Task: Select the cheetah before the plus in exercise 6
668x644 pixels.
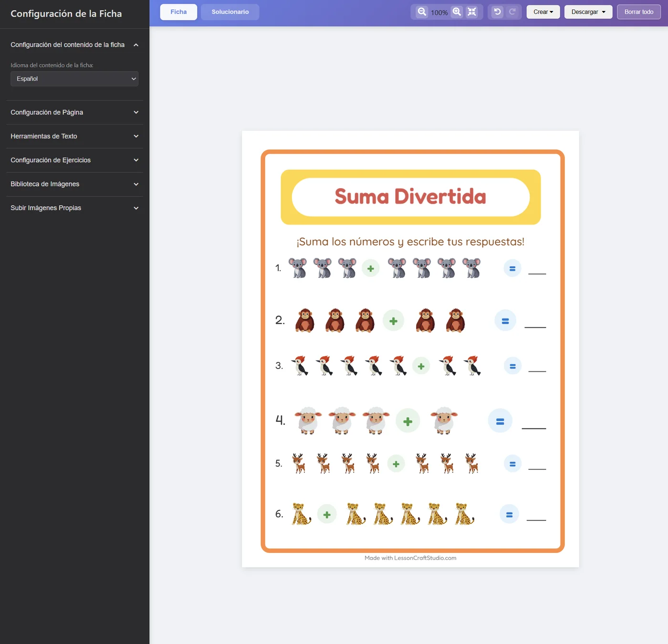Action: coord(301,514)
